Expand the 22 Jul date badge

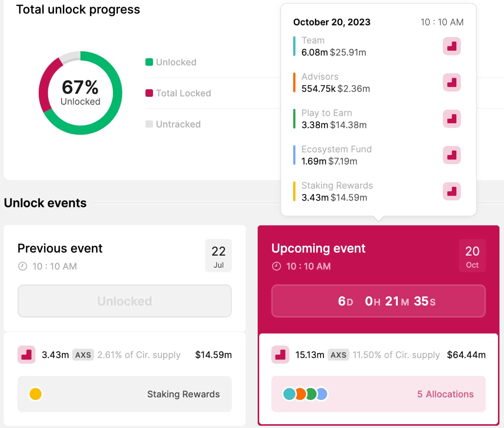click(218, 256)
